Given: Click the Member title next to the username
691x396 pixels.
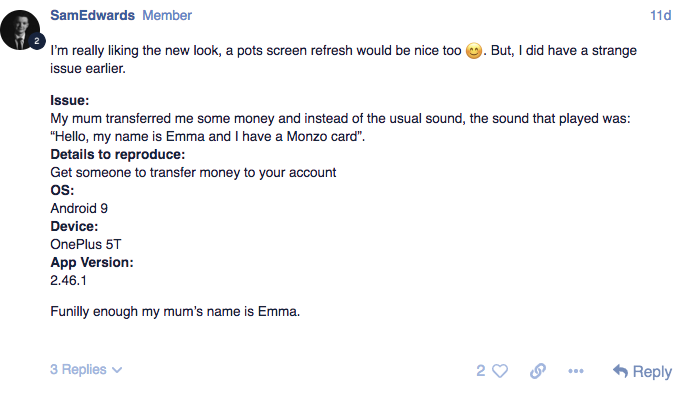Looking at the screenshot, I should pyautogui.click(x=167, y=15).
